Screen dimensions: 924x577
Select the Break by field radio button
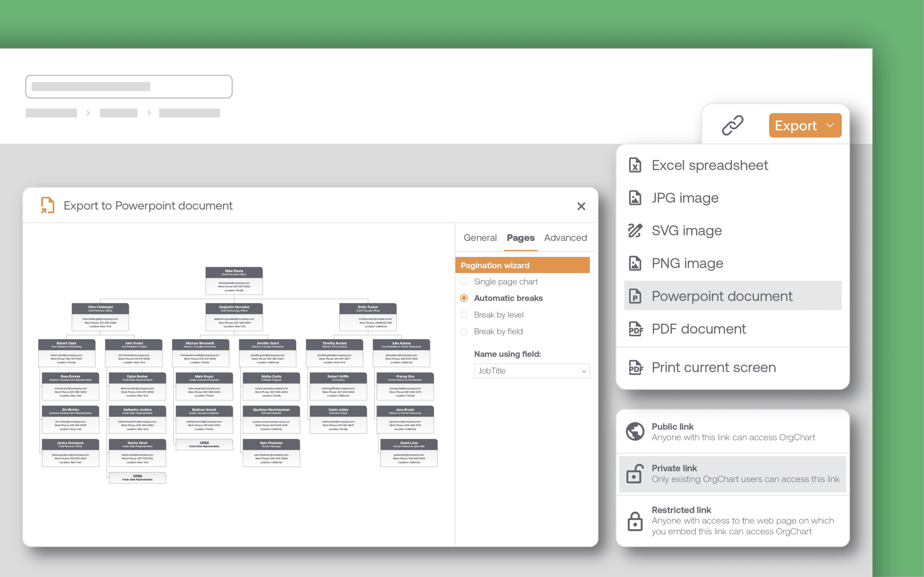pyautogui.click(x=464, y=332)
